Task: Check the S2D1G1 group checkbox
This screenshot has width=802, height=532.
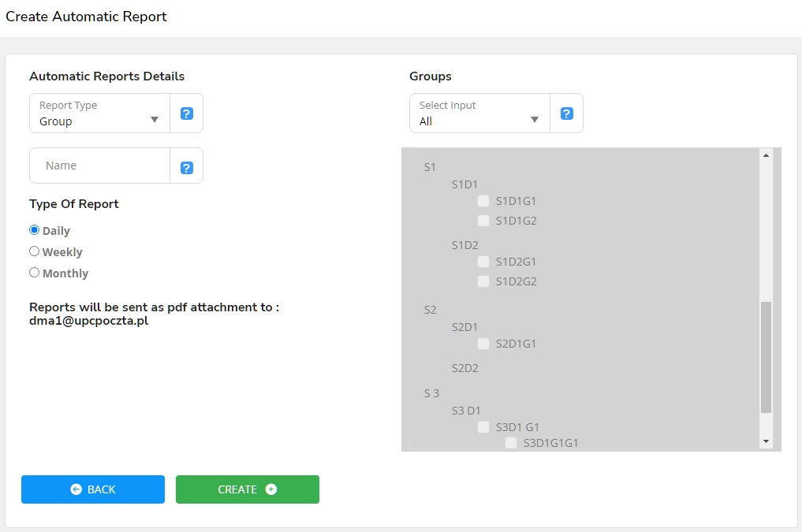Action: coord(483,344)
